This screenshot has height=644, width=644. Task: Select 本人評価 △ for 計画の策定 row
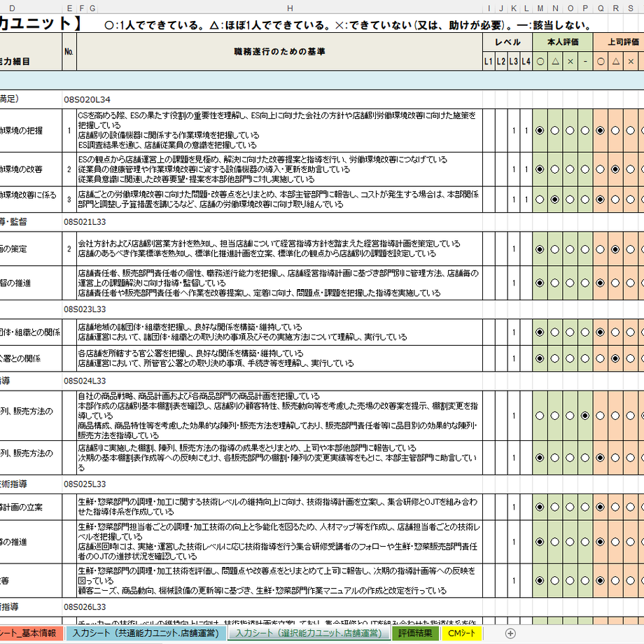click(x=555, y=249)
